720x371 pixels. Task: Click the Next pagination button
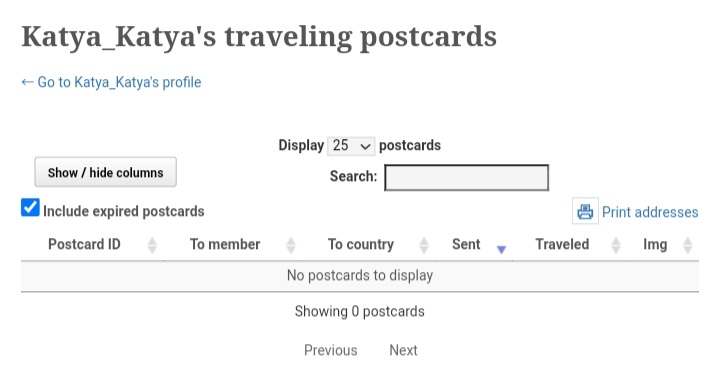[403, 350]
